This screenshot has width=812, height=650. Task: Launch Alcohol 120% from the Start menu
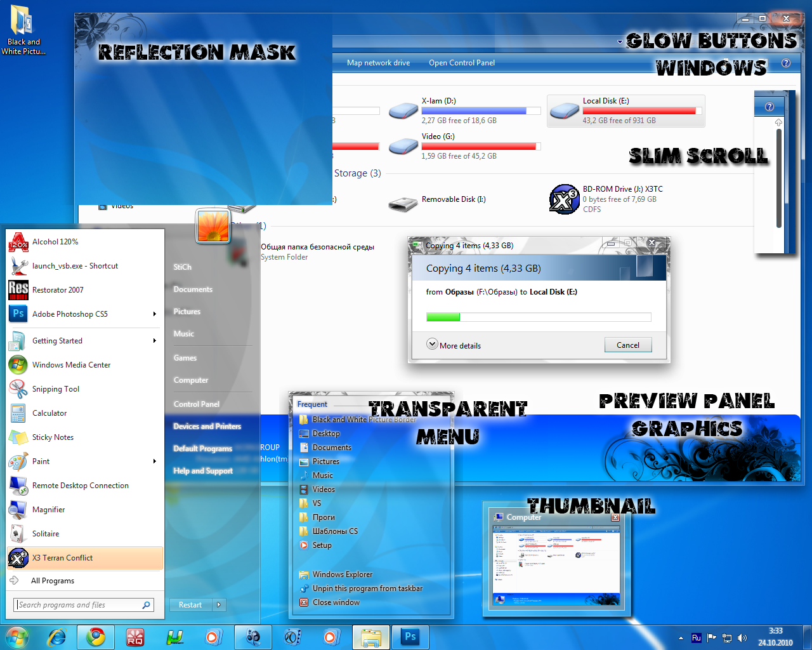pos(85,242)
